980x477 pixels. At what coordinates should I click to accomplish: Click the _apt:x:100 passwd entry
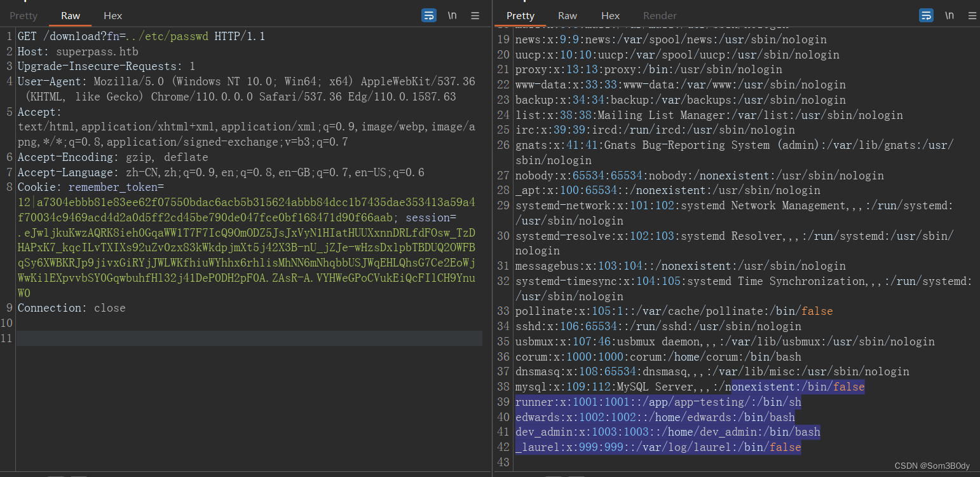tap(667, 190)
